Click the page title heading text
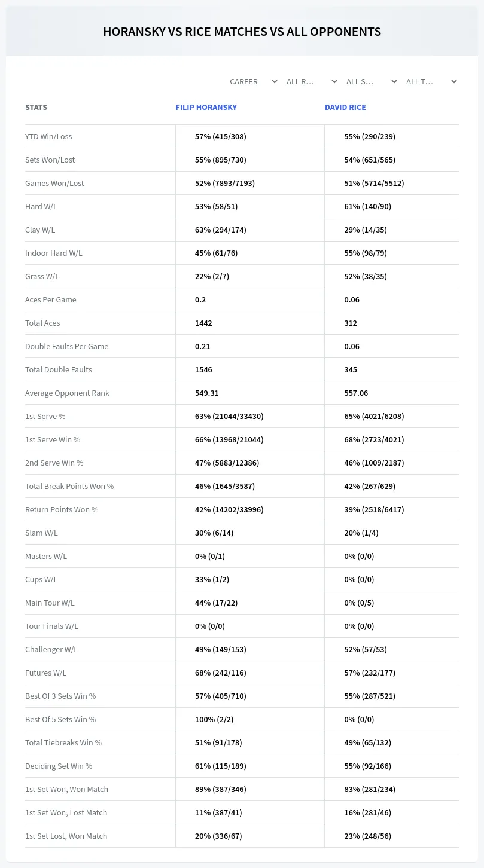Image resolution: width=484 pixels, height=868 pixels. [x=242, y=32]
